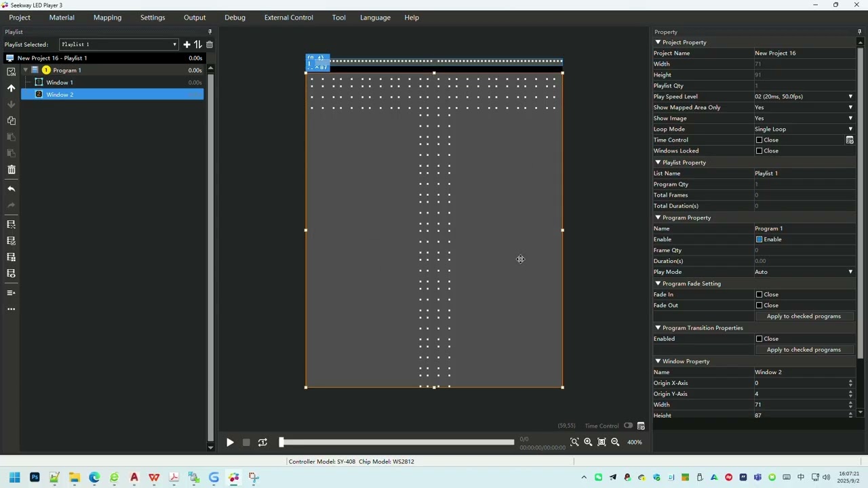Pin the Property panel
Viewport: 868px width, 488px height.
pos(860,32)
